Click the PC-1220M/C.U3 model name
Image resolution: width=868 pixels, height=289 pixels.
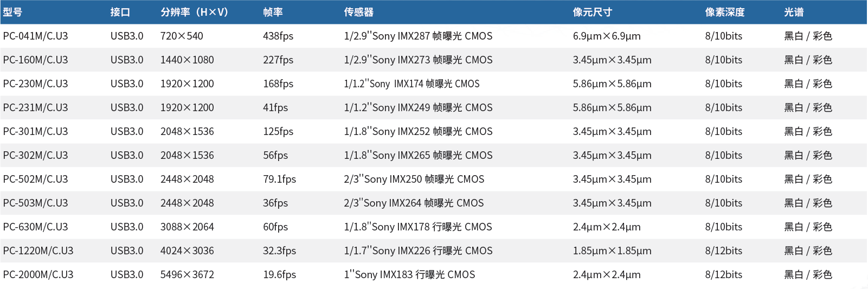click(x=38, y=251)
